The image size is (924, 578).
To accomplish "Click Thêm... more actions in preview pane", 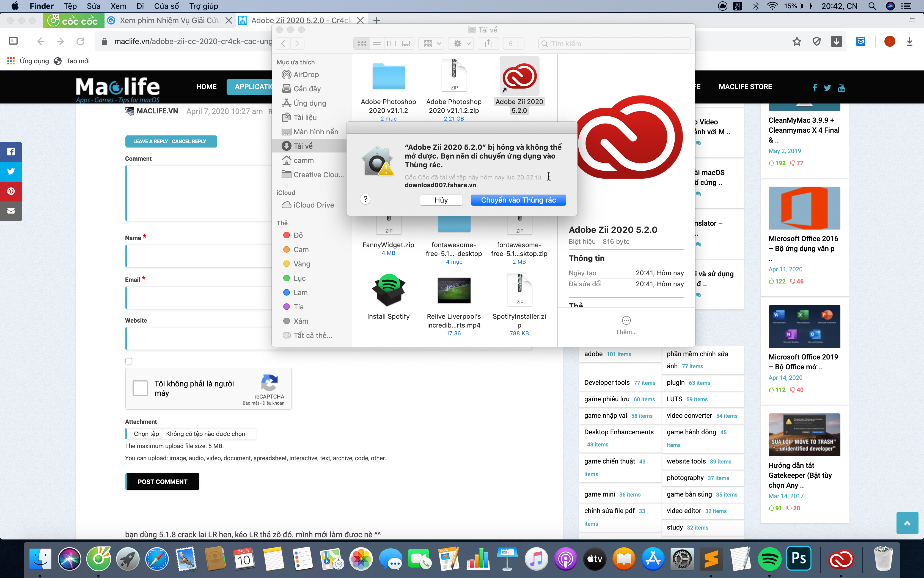I will (626, 325).
